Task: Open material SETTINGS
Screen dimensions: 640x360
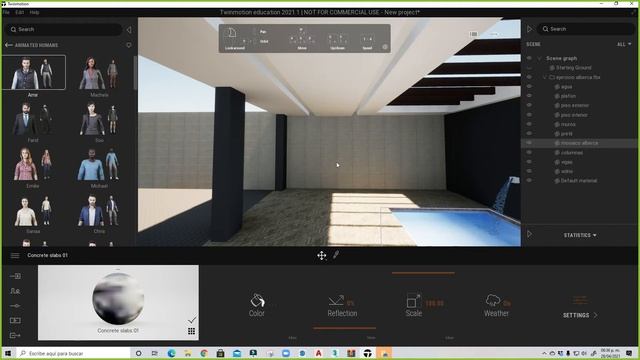Action: pyautogui.click(x=580, y=315)
